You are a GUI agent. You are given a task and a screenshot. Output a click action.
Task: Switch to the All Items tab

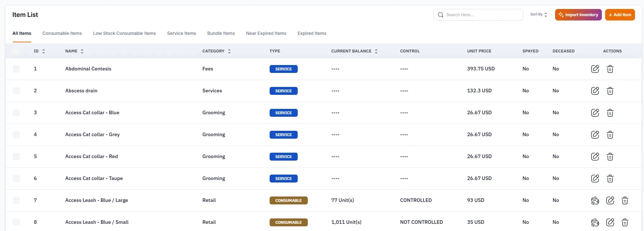pyautogui.click(x=22, y=33)
